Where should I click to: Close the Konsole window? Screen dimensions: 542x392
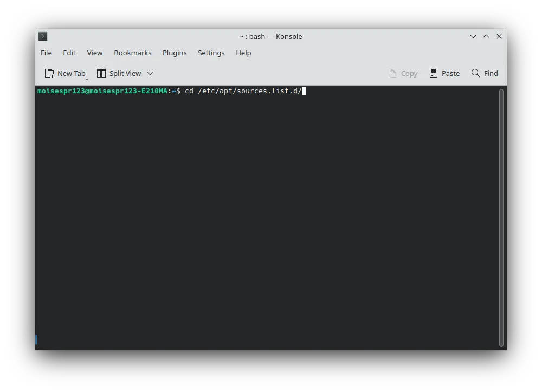(499, 36)
